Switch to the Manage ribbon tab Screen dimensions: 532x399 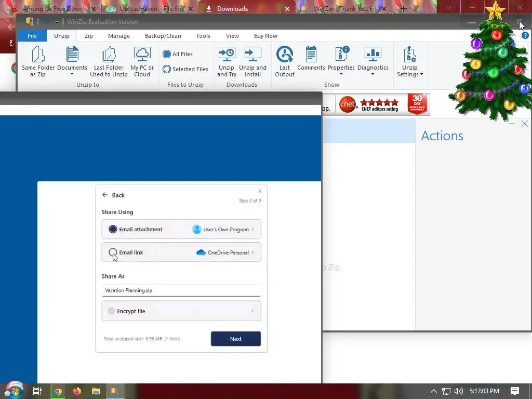point(119,36)
